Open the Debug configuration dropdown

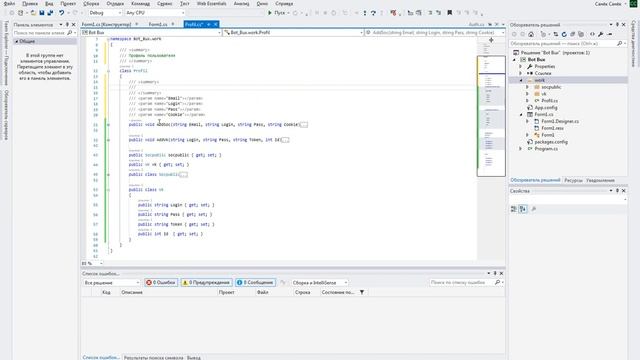[105, 13]
